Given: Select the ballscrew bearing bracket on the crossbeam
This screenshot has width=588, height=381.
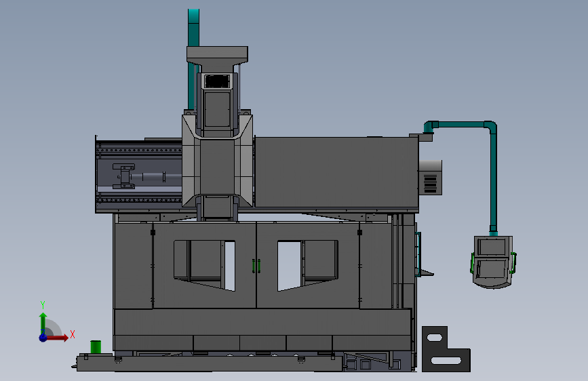Looking at the screenshot, I should tap(123, 176).
